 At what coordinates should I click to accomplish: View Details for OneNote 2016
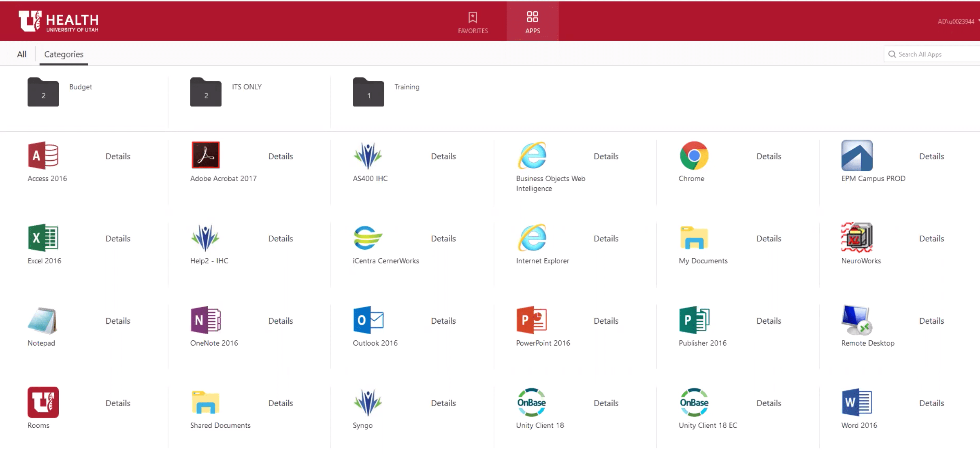[281, 321]
